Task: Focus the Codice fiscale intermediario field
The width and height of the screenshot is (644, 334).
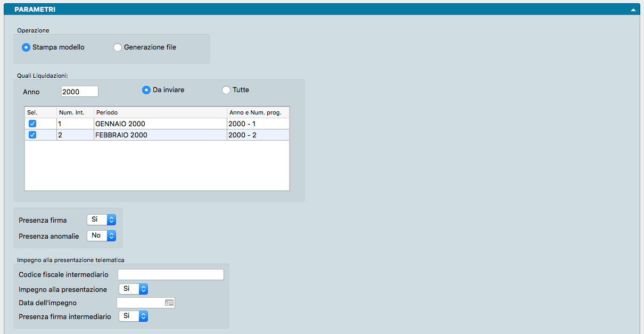Action: [x=170, y=274]
